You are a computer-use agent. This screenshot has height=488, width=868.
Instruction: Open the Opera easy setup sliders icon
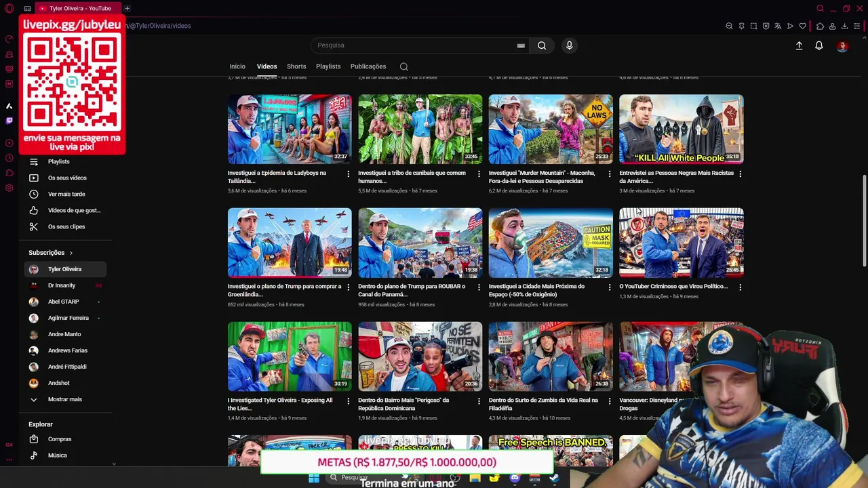point(856,26)
